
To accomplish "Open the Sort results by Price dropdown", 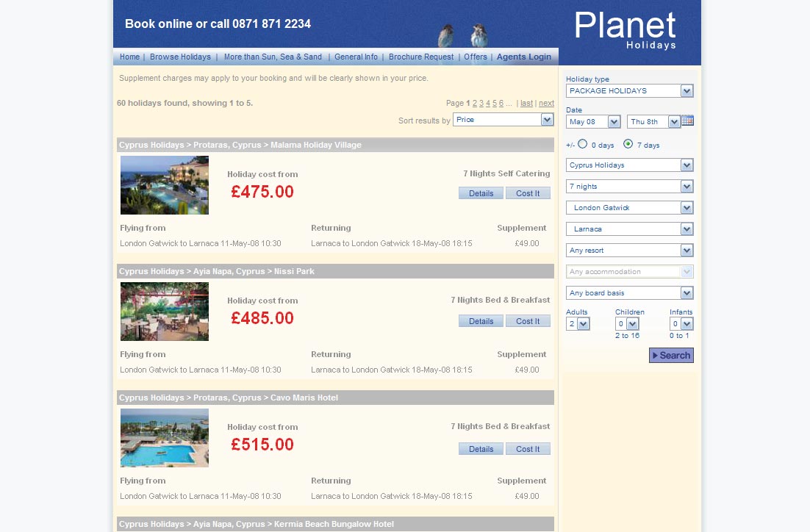I will coord(503,120).
